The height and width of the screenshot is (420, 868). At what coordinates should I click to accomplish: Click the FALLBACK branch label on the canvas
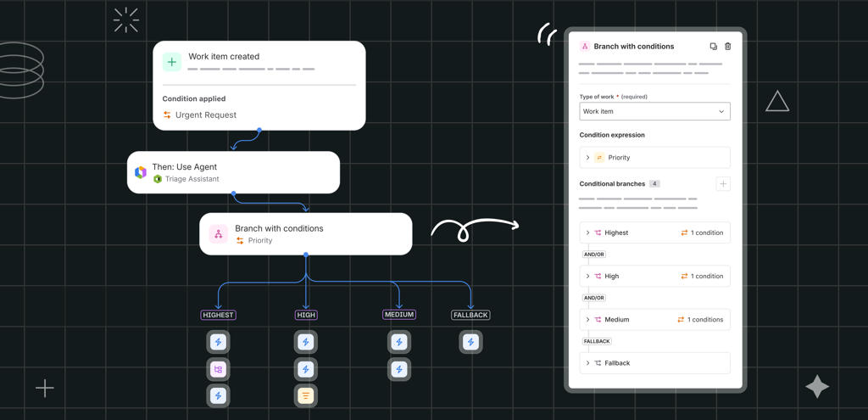pyautogui.click(x=470, y=316)
